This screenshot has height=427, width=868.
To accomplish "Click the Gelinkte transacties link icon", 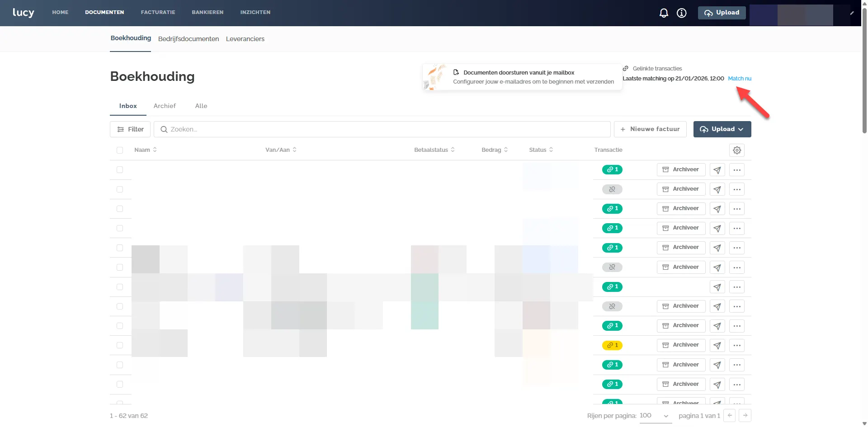I will click(x=626, y=69).
